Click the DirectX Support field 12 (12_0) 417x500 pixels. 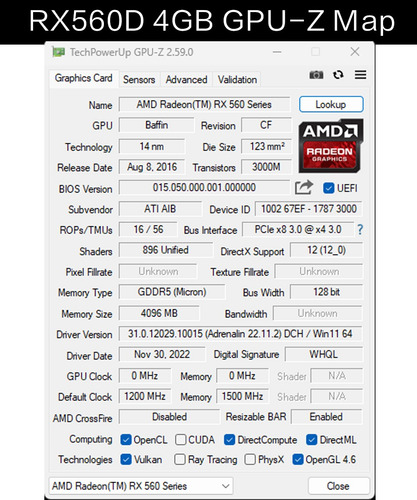[326, 250]
